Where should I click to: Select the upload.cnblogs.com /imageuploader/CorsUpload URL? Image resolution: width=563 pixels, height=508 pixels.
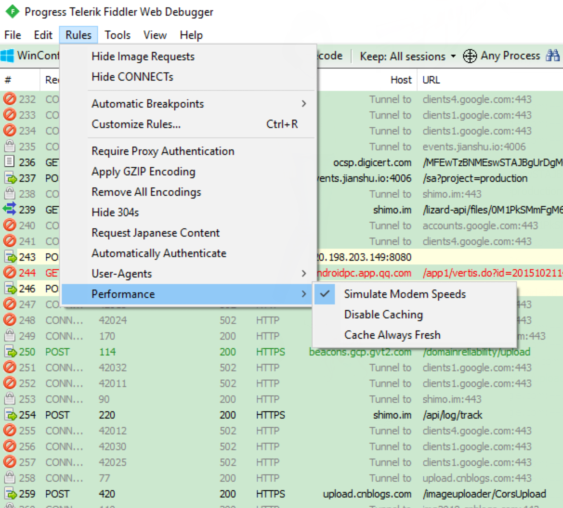point(485,494)
